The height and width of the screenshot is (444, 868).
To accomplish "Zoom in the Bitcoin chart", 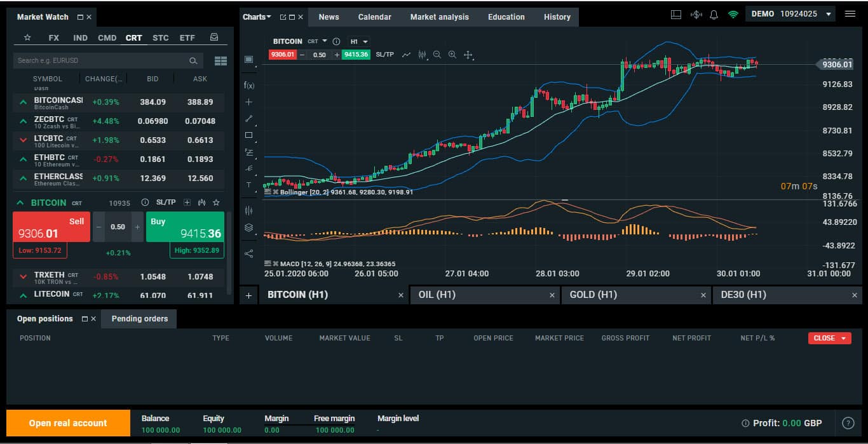I will (452, 55).
